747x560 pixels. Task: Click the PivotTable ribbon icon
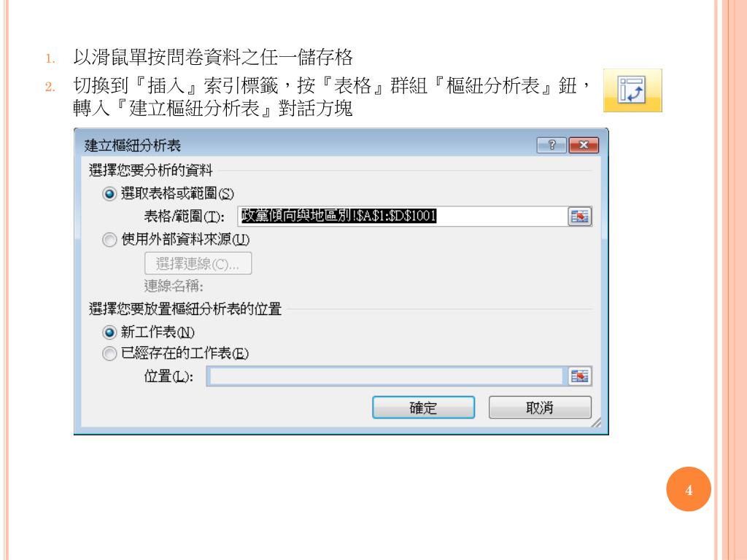[x=632, y=90]
